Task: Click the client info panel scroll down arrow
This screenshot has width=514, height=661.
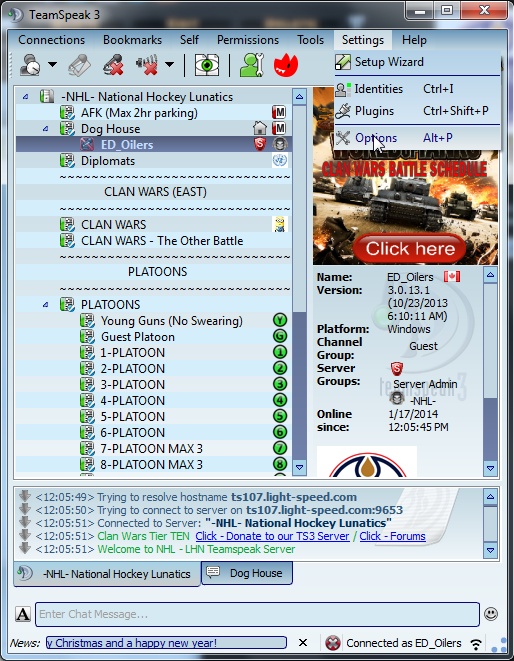Action: (x=490, y=468)
